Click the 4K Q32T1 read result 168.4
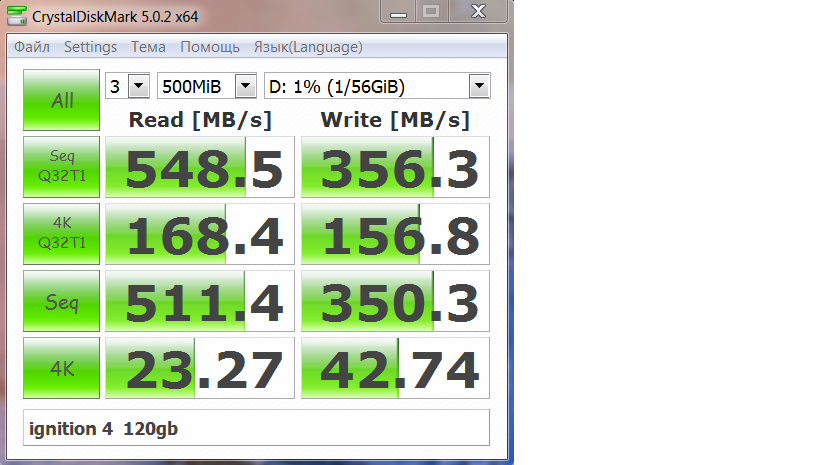 pos(200,234)
